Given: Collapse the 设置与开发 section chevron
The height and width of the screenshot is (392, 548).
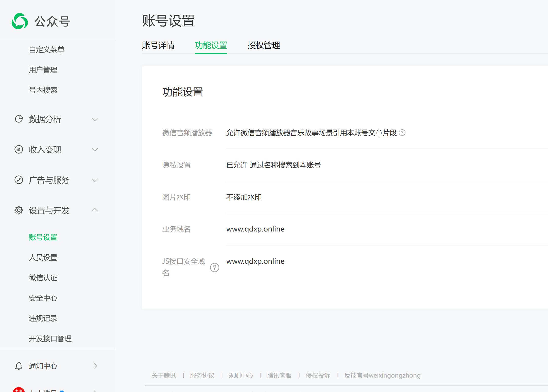Looking at the screenshot, I should tap(95, 210).
